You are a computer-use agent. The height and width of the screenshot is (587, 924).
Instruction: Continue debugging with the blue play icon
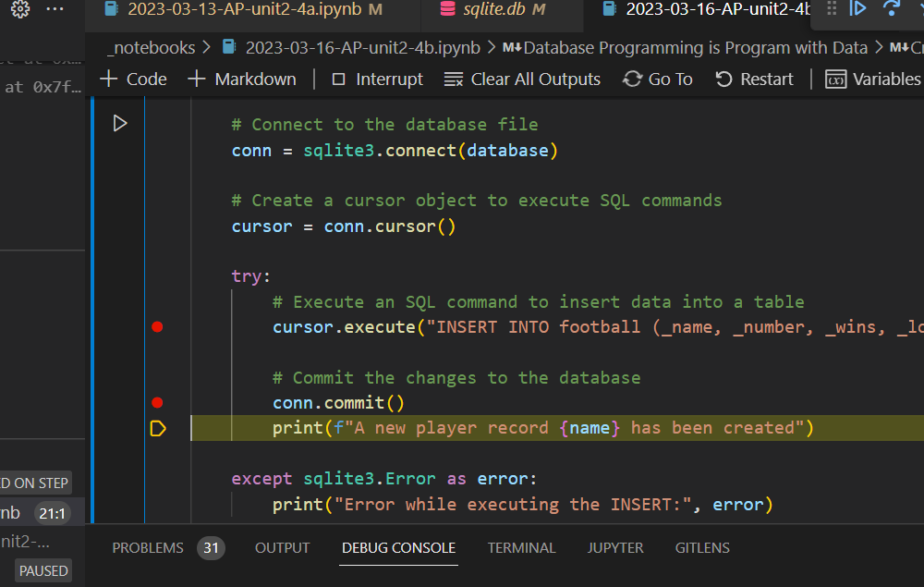pos(857,9)
